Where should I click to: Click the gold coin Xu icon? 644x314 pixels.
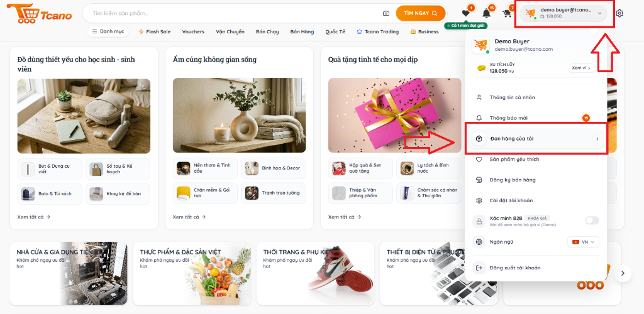click(481, 68)
